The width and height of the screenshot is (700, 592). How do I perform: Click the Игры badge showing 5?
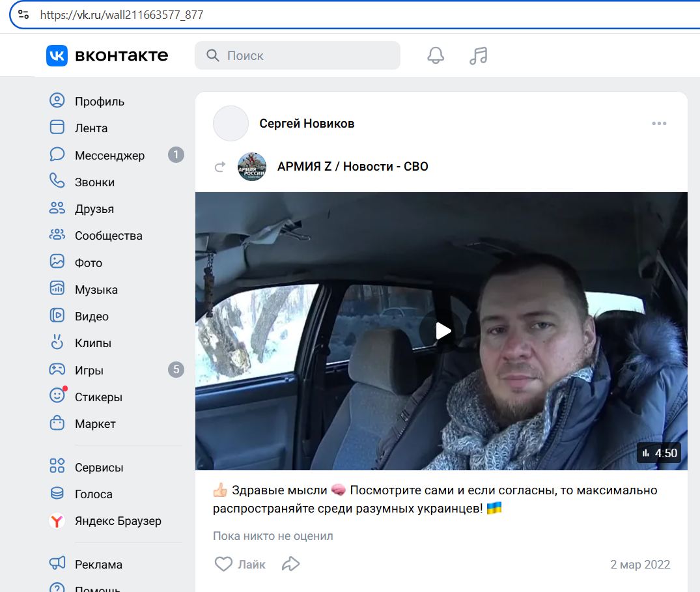[x=176, y=370]
